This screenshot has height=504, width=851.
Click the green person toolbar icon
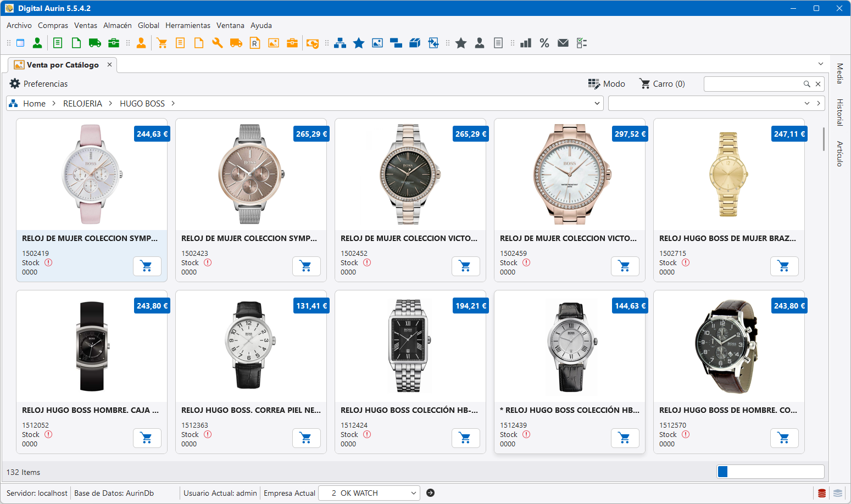(x=37, y=43)
